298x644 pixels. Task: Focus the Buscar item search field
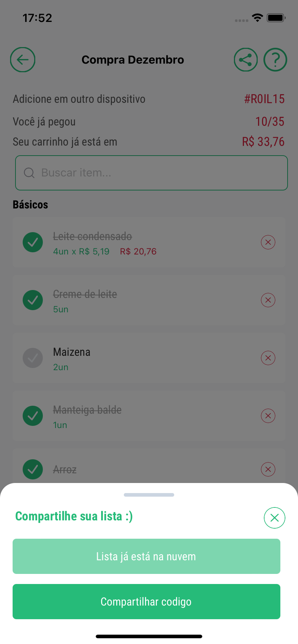[x=152, y=173]
